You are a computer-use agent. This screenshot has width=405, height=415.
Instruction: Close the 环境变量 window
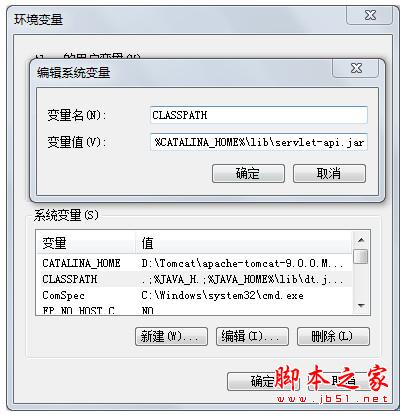click(369, 15)
